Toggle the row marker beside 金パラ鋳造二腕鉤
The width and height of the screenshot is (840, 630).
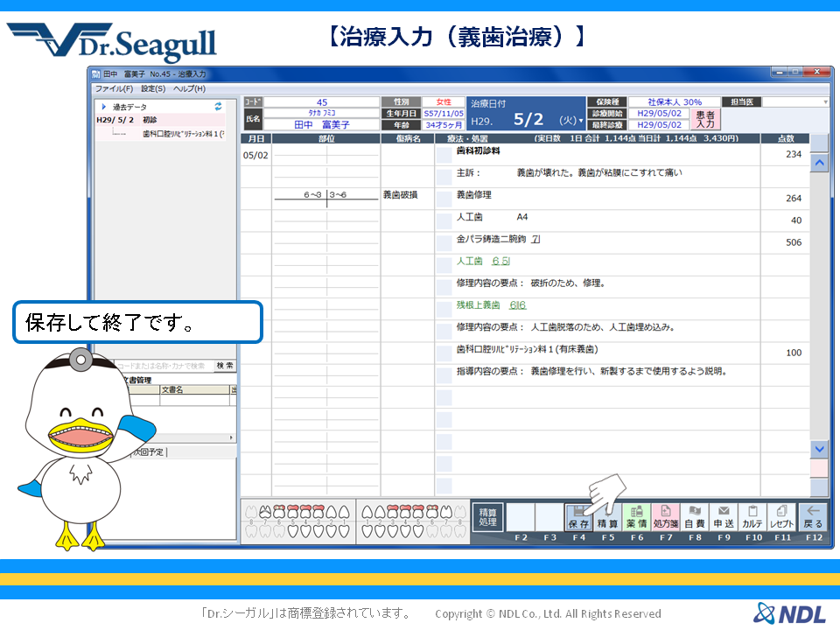point(444,243)
